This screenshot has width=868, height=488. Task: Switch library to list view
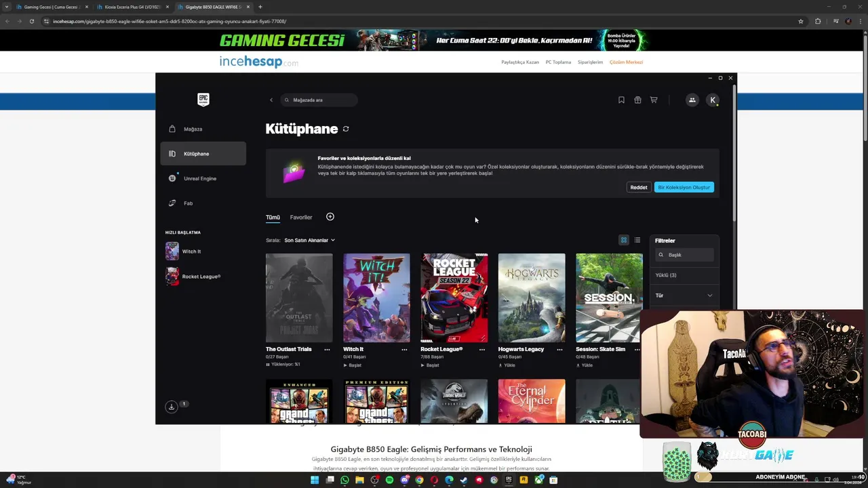click(x=637, y=240)
